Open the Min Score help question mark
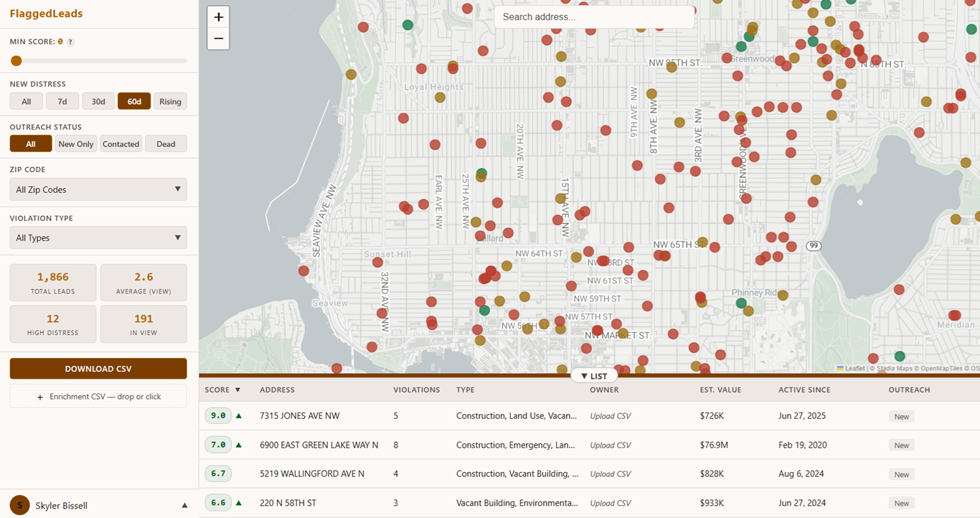Viewport: 980px width, 518px height. point(70,42)
